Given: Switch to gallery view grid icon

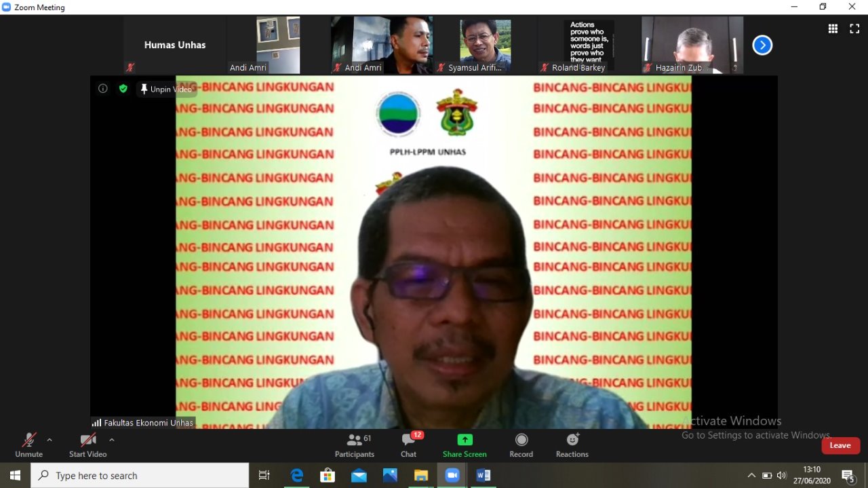Looking at the screenshot, I should [x=833, y=29].
